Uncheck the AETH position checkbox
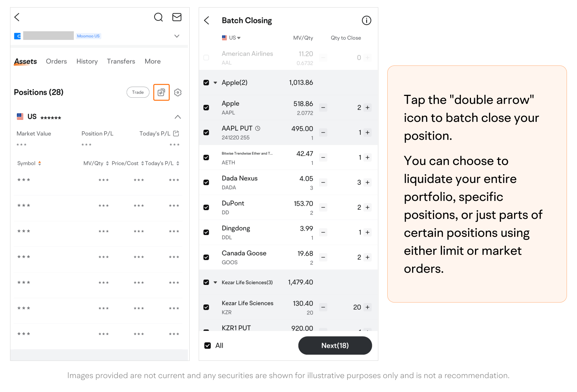The height and width of the screenshot is (392, 577). pyautogui.click(x=206, y=157)
